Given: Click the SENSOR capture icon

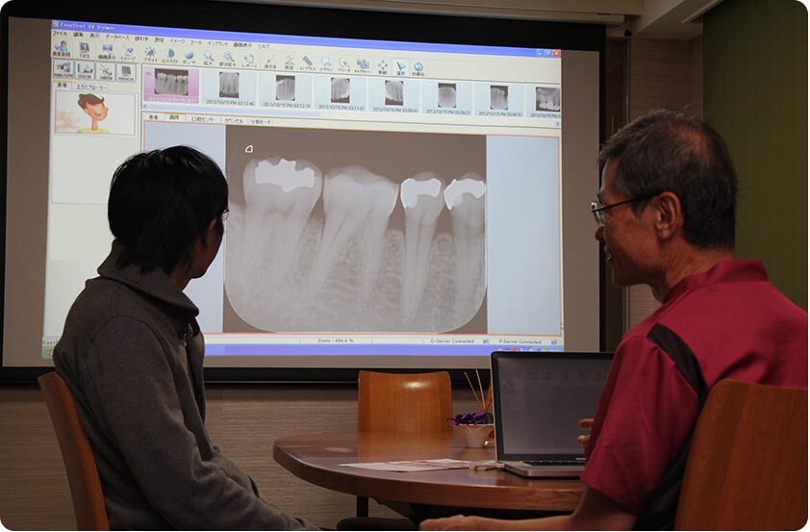Looking at the screenshot, I should pyautogui.click(x=85, y=70).
